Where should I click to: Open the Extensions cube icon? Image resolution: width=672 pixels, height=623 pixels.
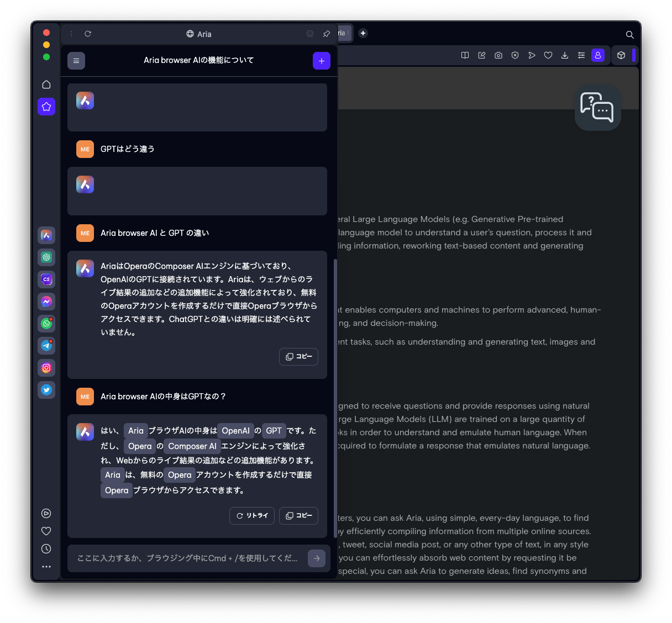621,55
